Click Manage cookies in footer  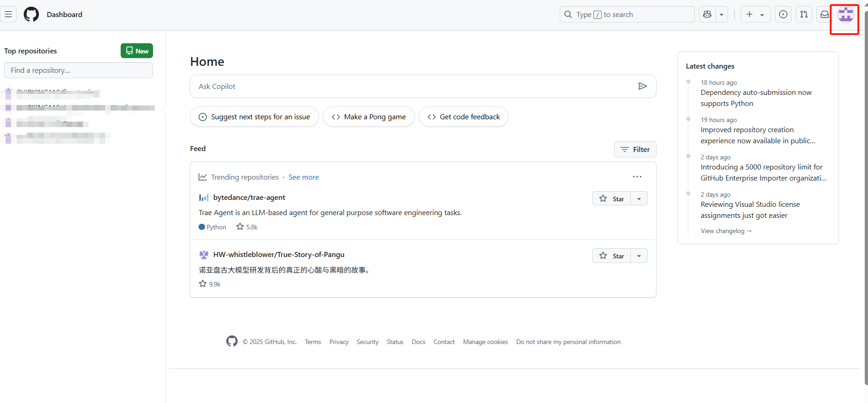(486, 342)
